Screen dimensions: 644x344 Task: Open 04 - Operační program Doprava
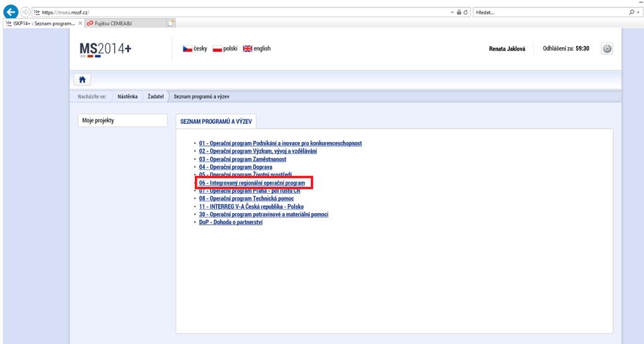click(235, 167)
